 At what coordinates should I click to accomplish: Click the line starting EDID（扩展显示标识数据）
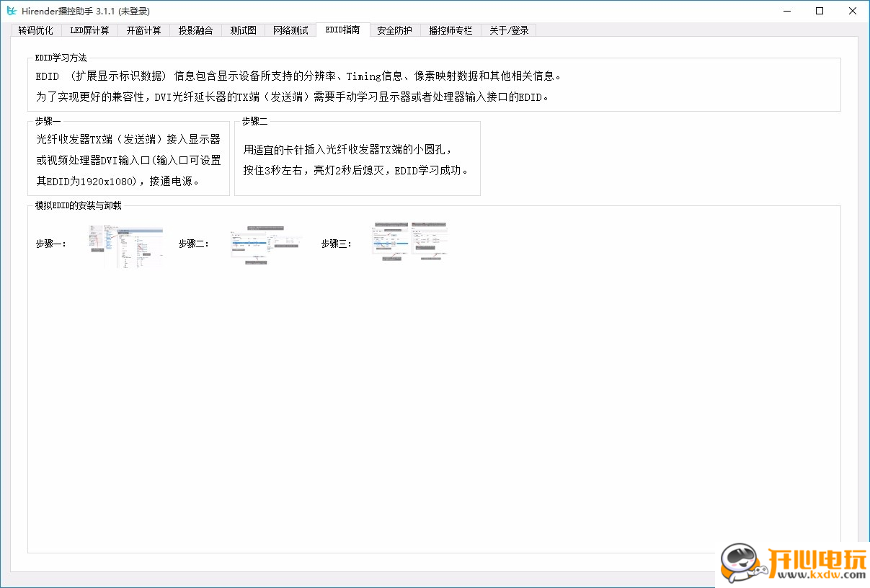298,76
